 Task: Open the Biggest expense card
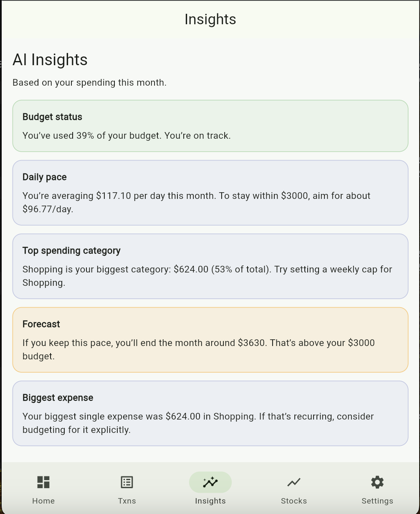[x=210, y=413]
